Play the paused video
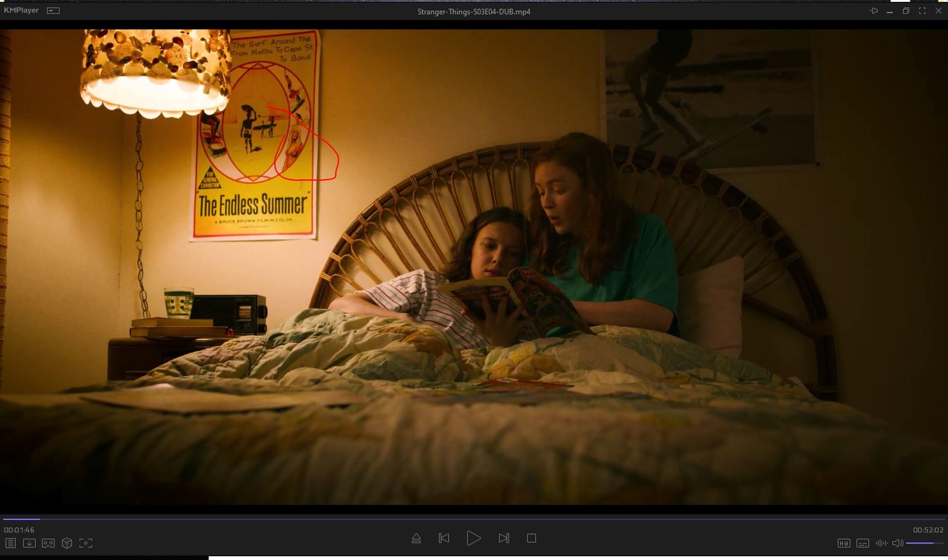This screenshot has height=560, width=948. point(473,538)
